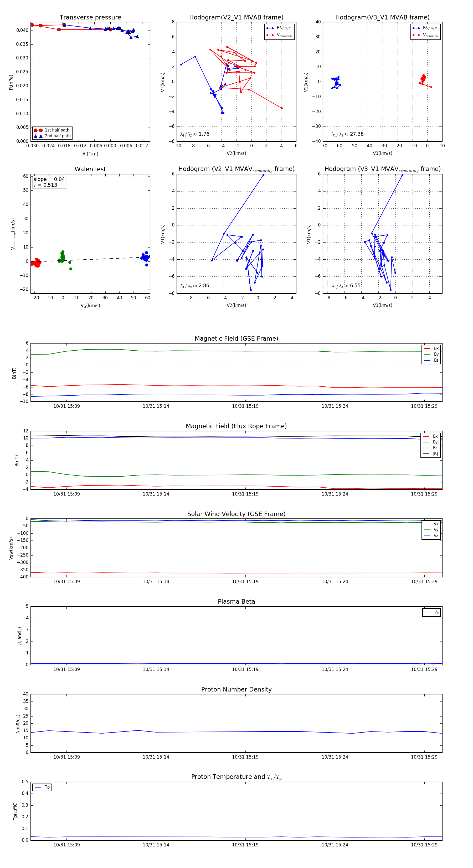Click the '2nd half path' legend entry
Screen dimensions: 473x868
point(52,136)
